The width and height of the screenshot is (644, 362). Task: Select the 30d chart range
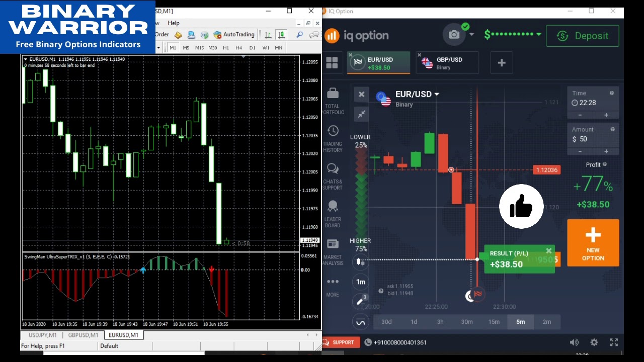click(386, 322)
